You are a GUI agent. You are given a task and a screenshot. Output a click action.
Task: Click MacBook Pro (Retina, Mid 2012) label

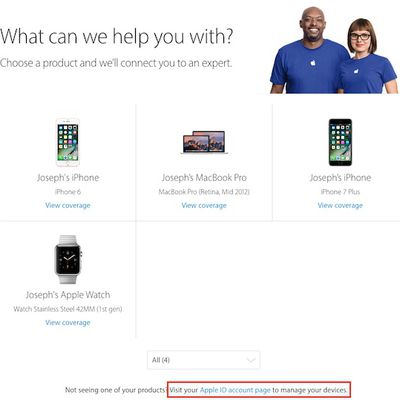click(204, 192)
